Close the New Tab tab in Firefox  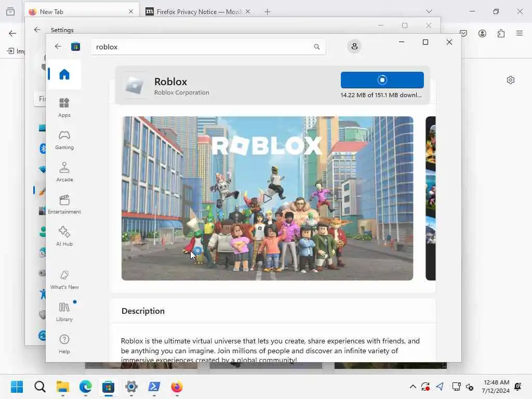pos(131,12)
